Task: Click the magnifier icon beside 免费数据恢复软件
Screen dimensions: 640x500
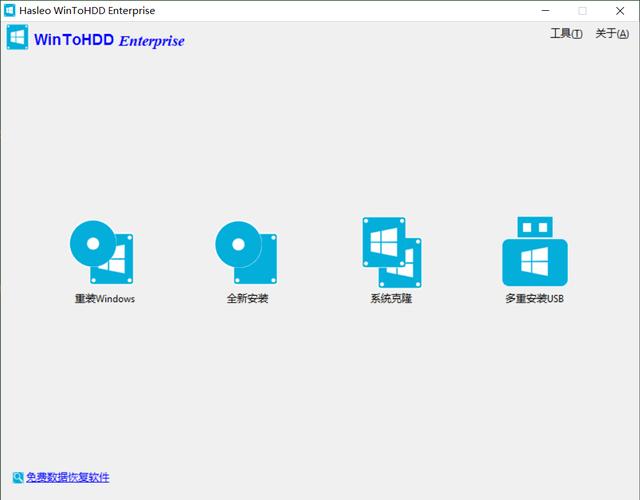Action: (18, 477)
